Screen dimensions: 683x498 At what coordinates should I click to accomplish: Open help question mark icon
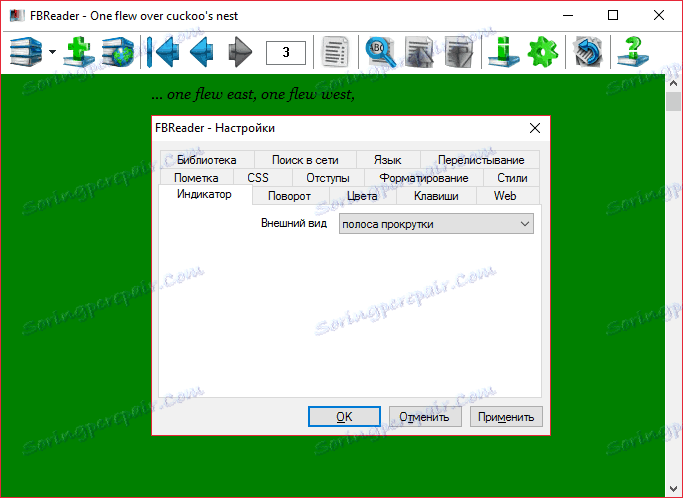pyautogui.click(x=633, y=52)
